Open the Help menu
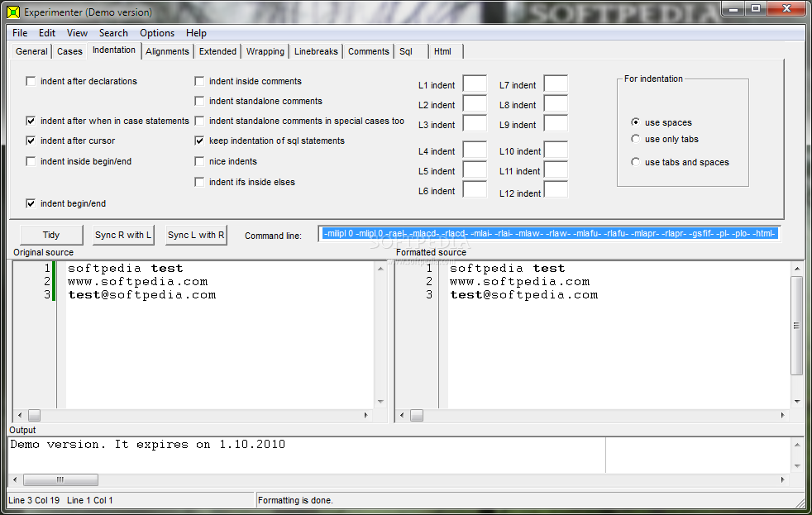Image resolution: width=812 pixels, height=515 pixels. coord(196,33)
